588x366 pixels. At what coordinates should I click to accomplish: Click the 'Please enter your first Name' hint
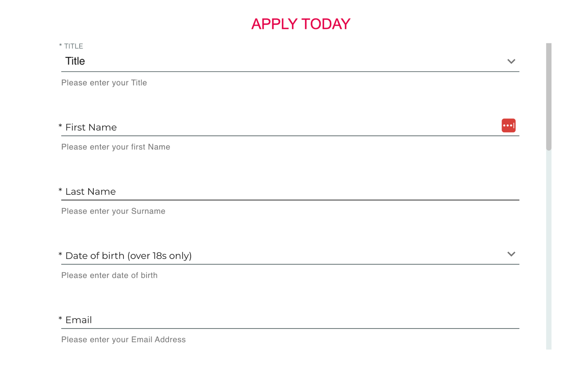[x=116, y=147]
